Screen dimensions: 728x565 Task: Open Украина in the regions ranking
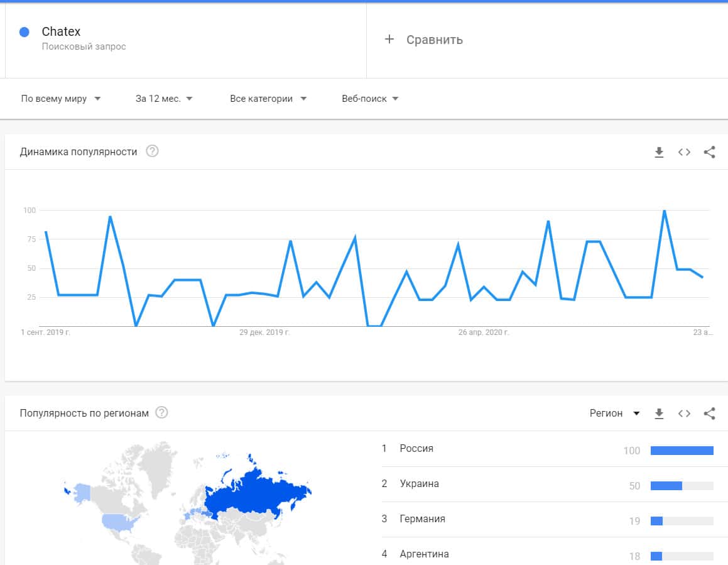[x=419, y=484]
